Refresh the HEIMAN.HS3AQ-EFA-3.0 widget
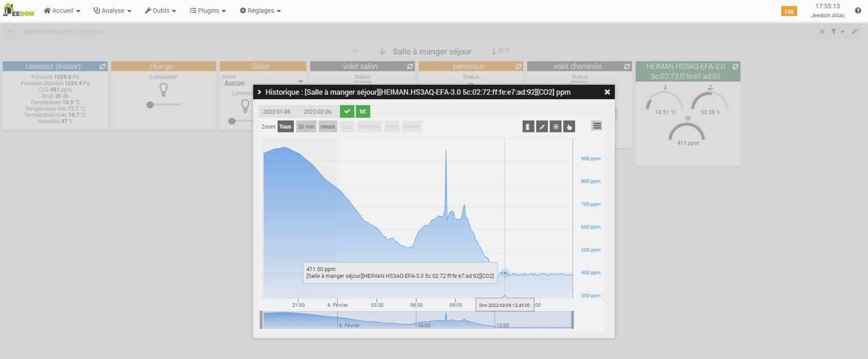 [x=735, y=67]
